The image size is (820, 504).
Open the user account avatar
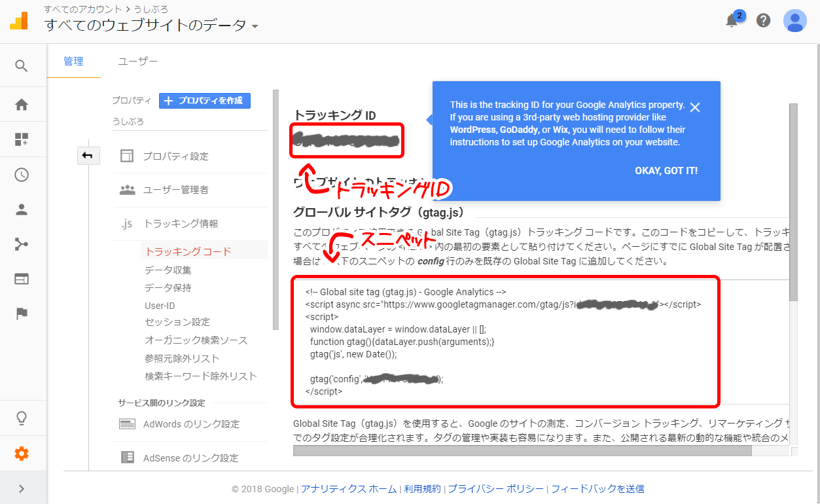795,21
